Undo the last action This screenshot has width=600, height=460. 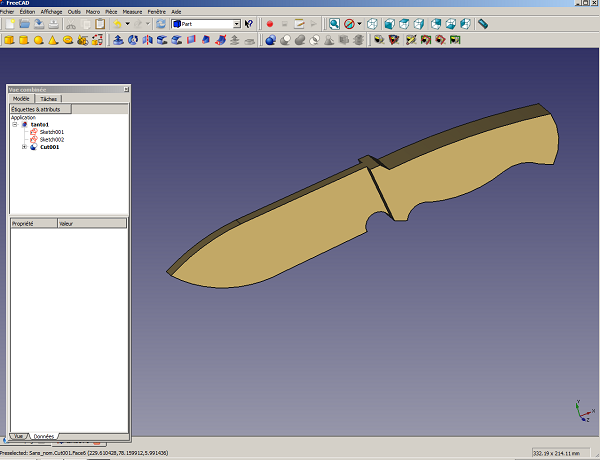click(117, 24)
